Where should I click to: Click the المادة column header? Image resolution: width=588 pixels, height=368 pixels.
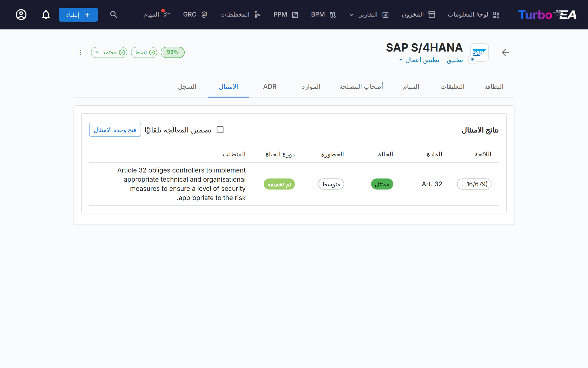pos(434,154)
